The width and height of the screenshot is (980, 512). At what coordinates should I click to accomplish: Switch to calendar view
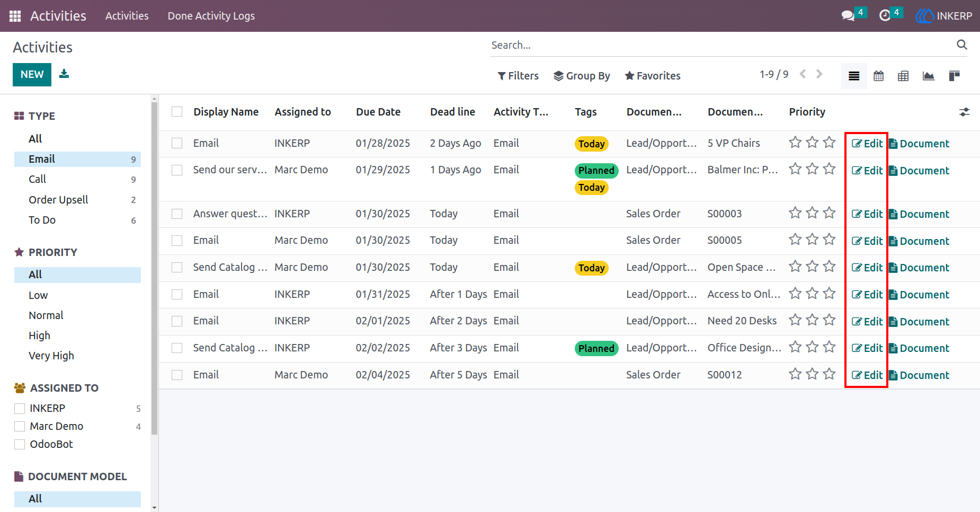click(878, 76)
